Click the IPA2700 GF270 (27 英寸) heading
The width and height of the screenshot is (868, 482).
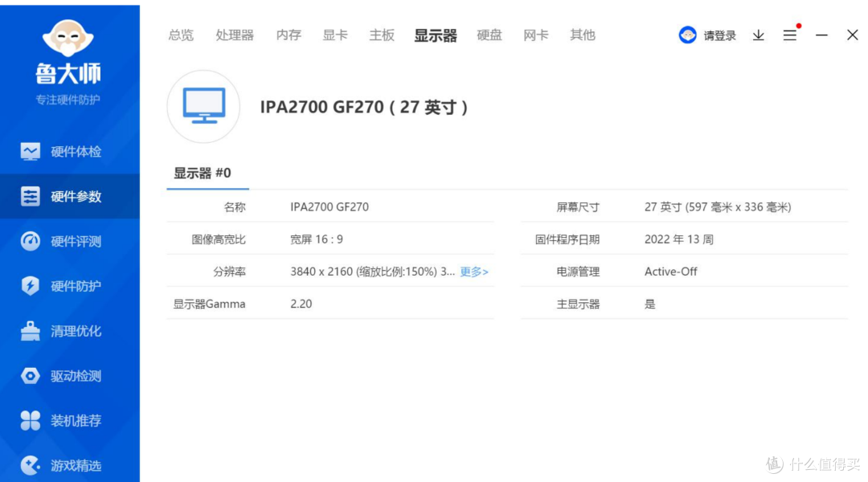coord(364,107)
